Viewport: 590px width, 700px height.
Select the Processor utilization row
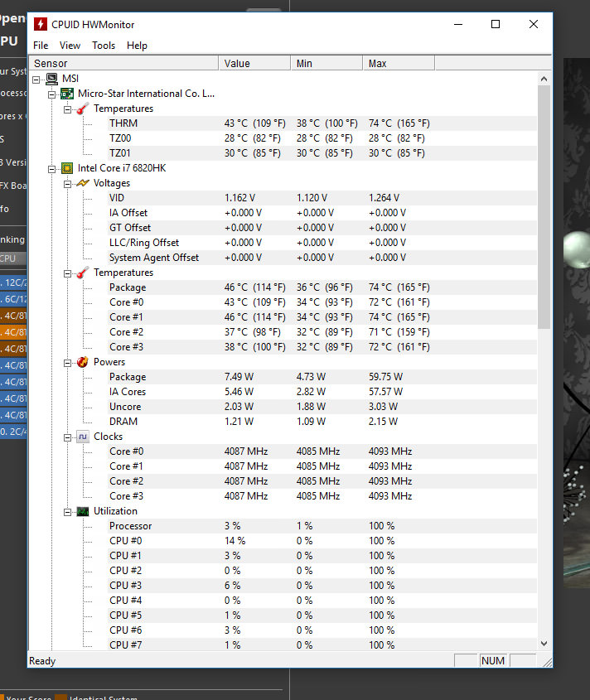tap(322, 526)
